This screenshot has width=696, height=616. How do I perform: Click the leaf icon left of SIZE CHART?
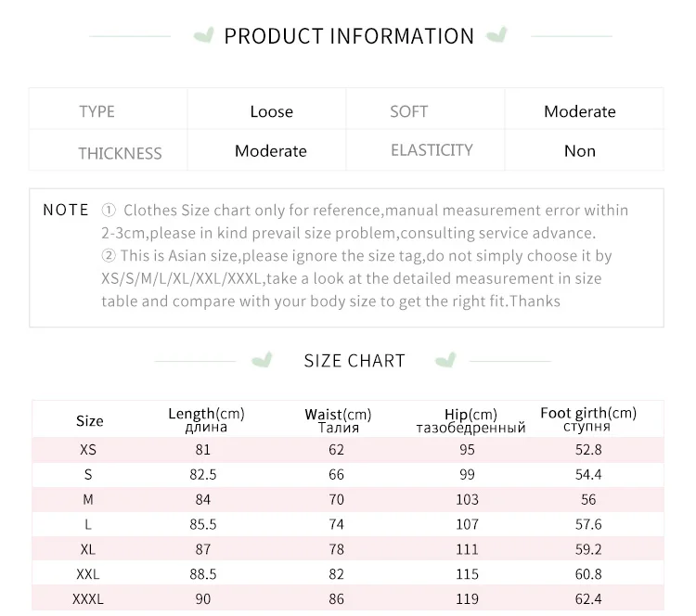click(262, 360)
